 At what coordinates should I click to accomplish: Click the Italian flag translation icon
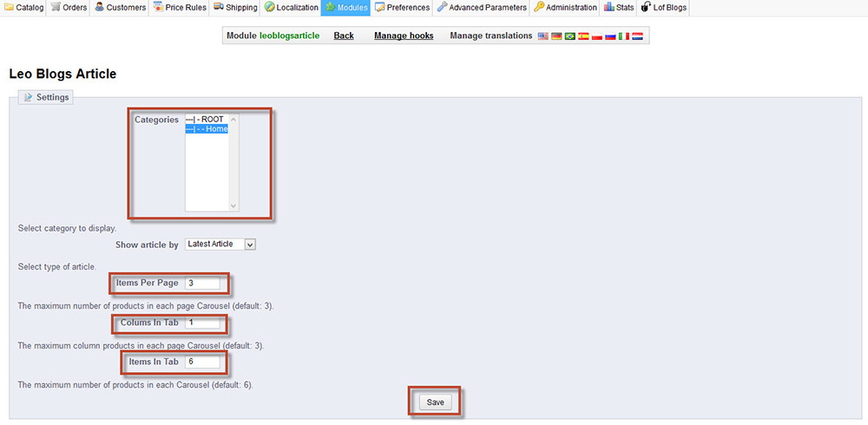tap(624, 36)
